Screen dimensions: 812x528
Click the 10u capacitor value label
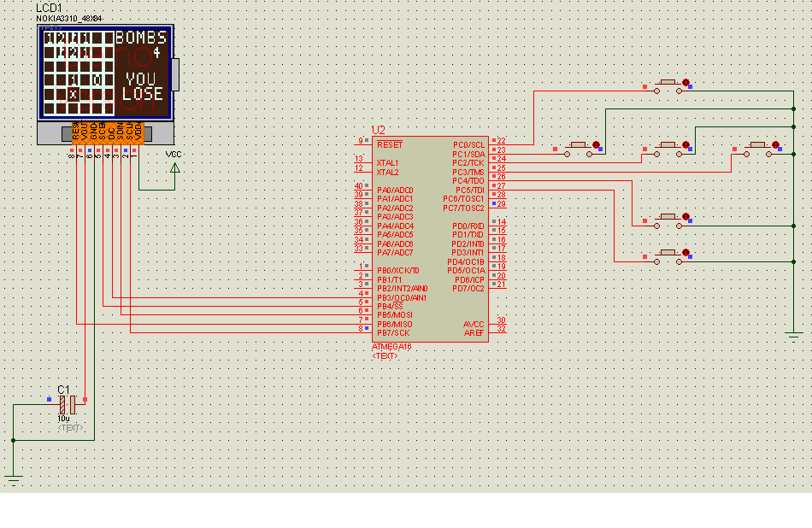click(x=63, y=419)
